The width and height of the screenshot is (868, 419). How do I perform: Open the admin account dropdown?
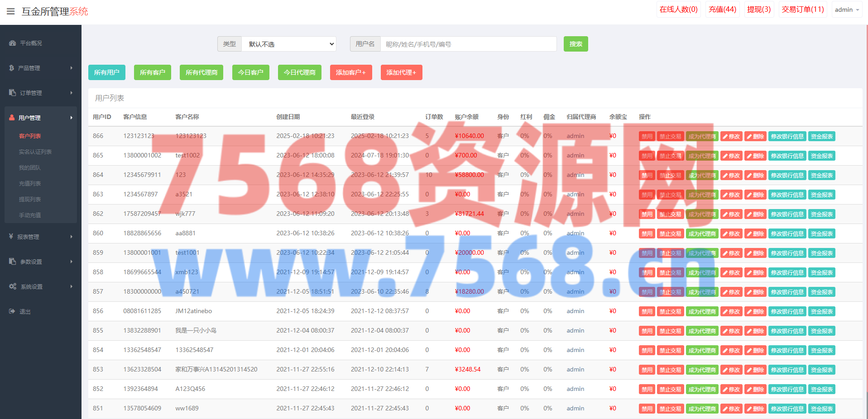pos(846,10)
